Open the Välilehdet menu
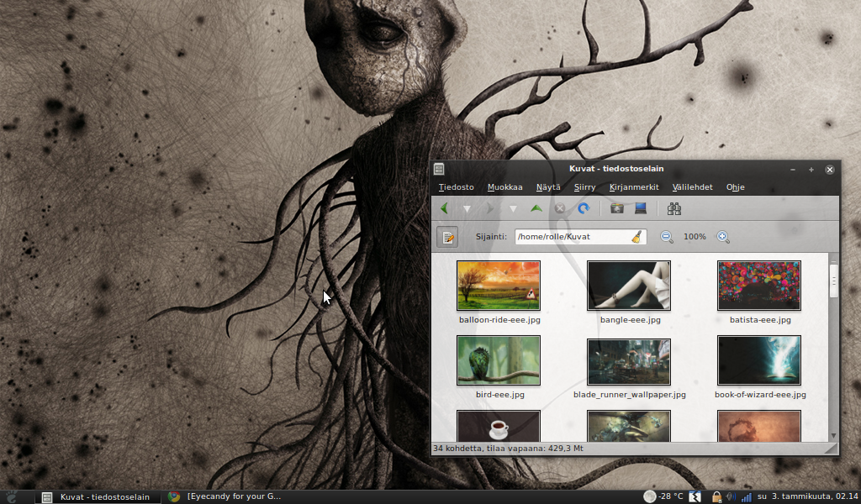This screenshot has width=861, height=504. coord(693,187)
